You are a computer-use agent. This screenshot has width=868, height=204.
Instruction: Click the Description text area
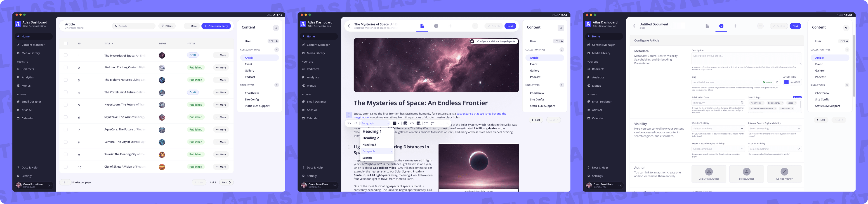[746, 59]
